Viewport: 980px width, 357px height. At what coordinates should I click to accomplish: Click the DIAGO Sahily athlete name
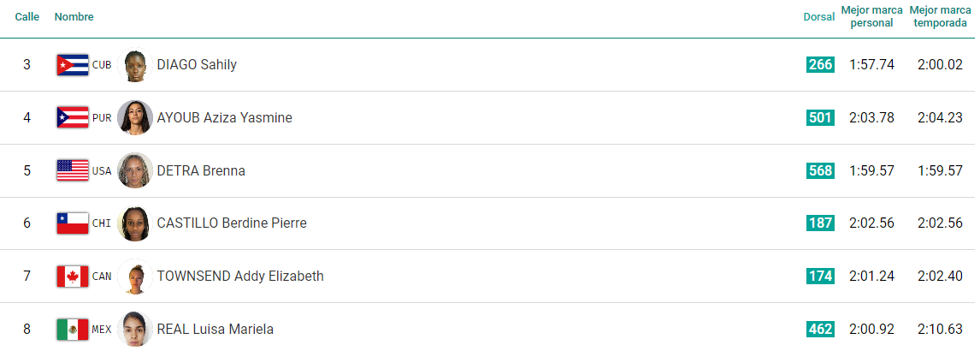coord(197,64)
